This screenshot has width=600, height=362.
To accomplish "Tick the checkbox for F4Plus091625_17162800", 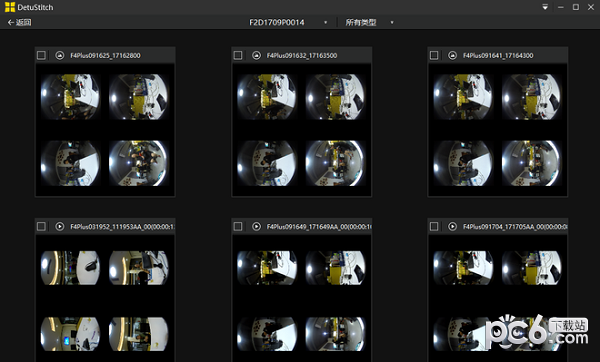I will point(41,55).
